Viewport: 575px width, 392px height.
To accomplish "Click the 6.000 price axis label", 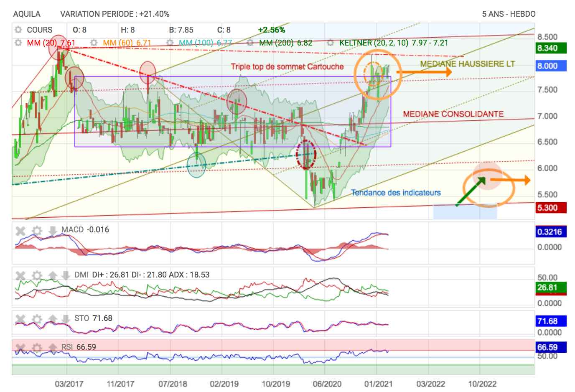I will [547, 168].
